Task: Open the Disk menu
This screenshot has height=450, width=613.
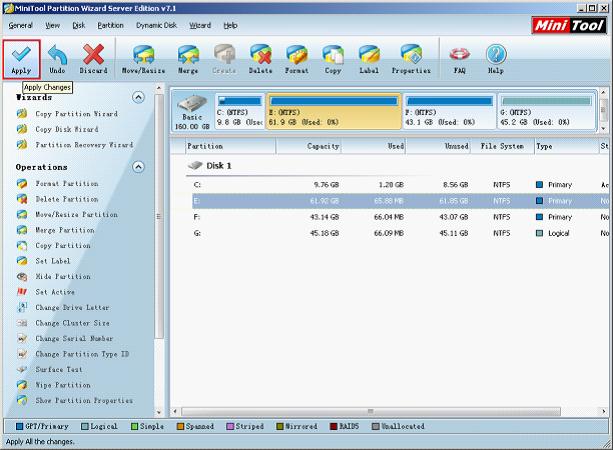Action: point(79,25)
